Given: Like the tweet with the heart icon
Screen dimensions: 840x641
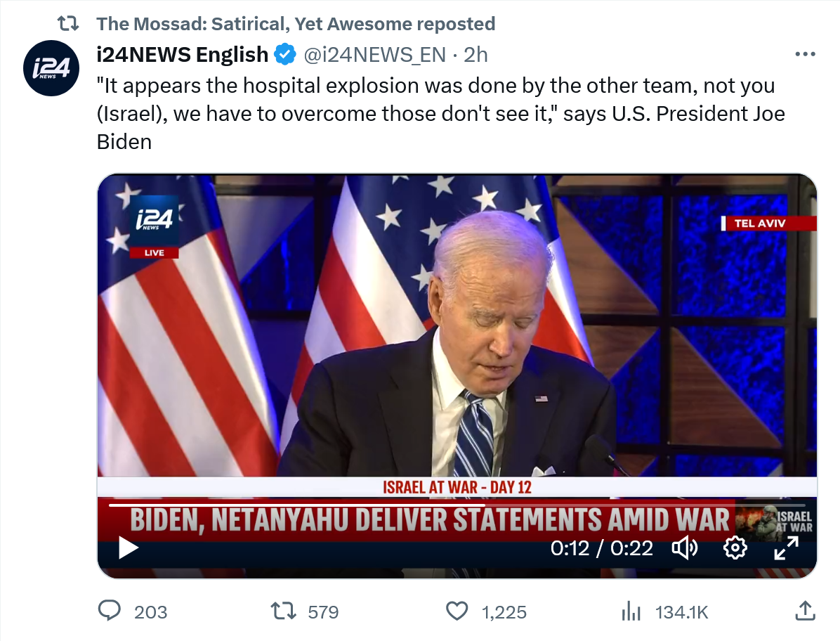Looking at the screenshot, I should click(x=457, y=611).
